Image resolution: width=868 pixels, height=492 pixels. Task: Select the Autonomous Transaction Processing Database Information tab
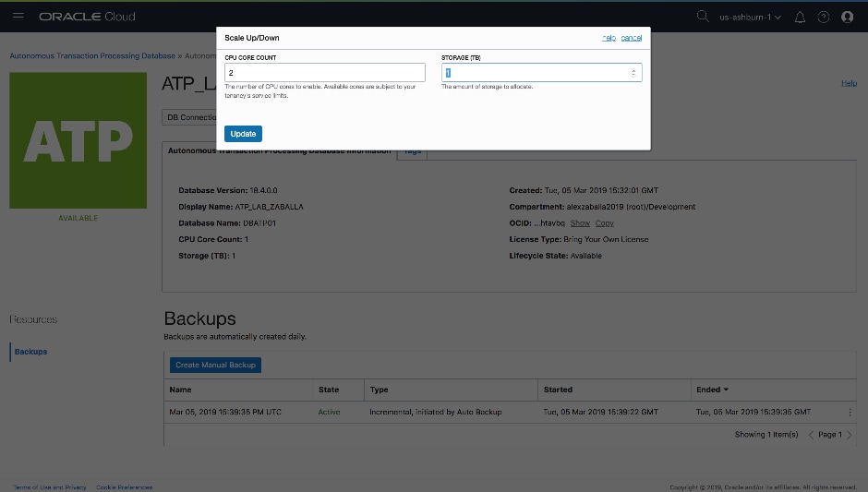[279, 151]
